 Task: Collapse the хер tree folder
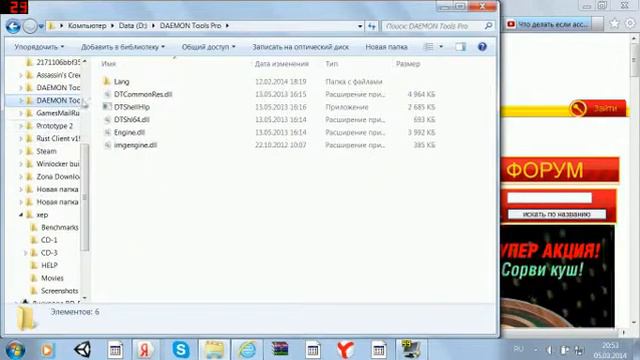[x=21, y=215]
